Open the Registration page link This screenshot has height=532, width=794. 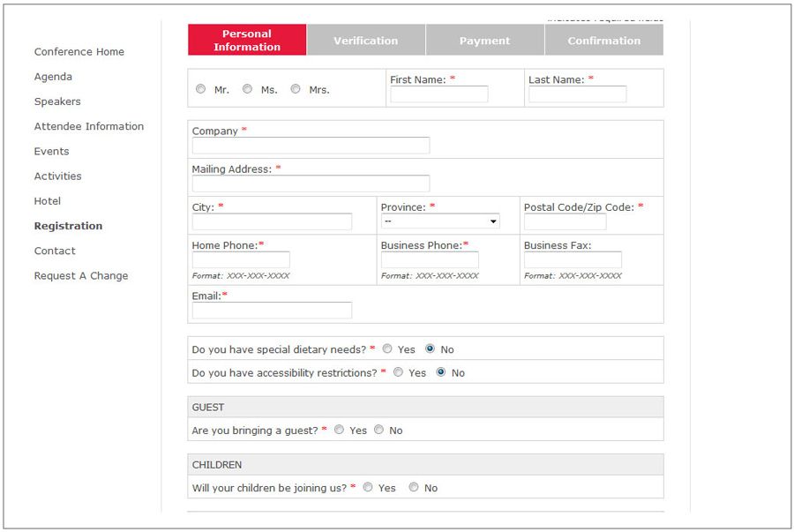(68, 226)
